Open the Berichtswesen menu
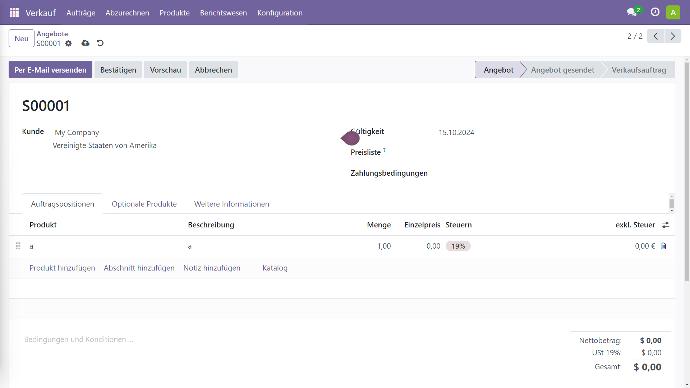 click(x=223, y=13)
